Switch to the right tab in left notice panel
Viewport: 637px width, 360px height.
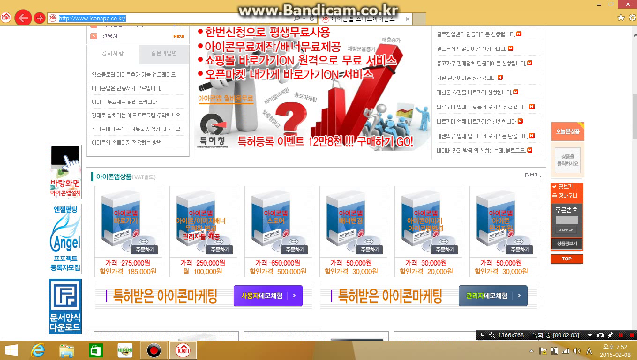(x=164, y=54)
